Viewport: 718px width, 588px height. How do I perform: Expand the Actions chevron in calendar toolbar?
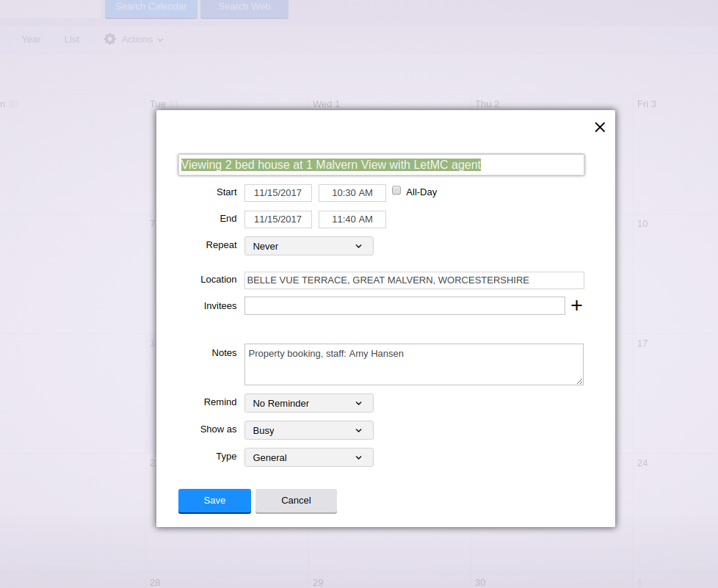click(160, 40)
